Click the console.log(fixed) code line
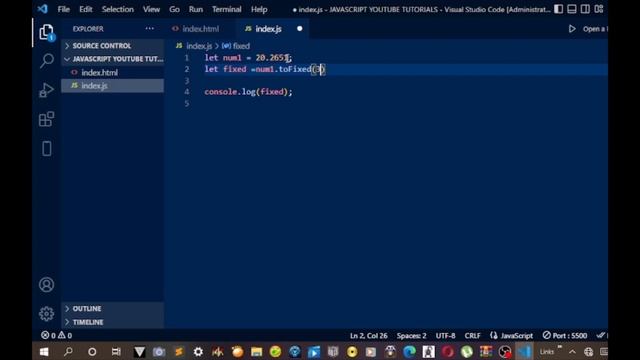Viewport: 640px width, 360px height. pos(248,92)
